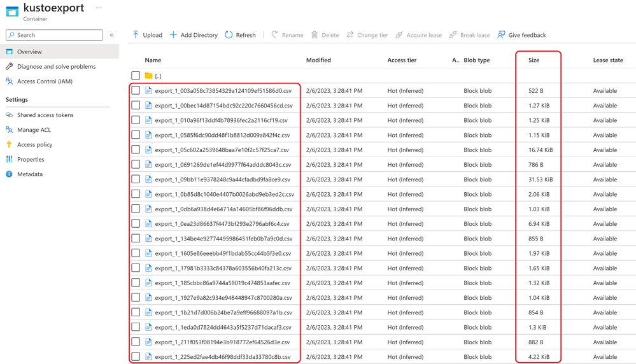Screen dimensions: 636x364
Task: Click the Refresh button label
Action: [246, 35]
